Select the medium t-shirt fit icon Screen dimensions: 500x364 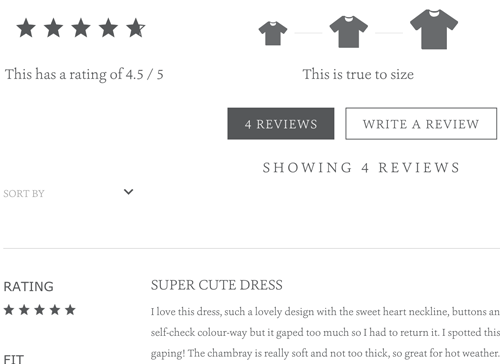[x=349, y=32]
